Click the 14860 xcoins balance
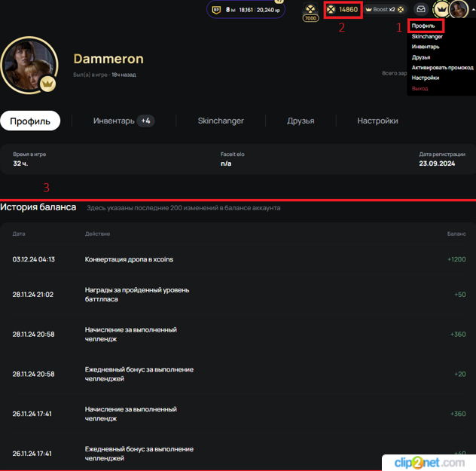The height and width of the screenshot is (471, 476). tap(343, 10)
